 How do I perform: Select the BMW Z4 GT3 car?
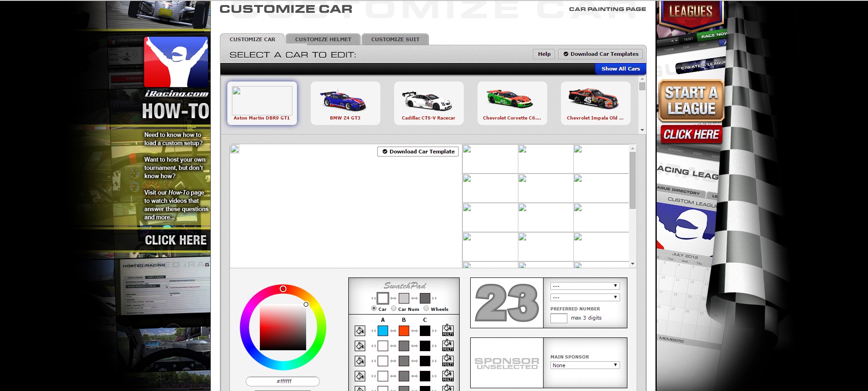(x=346, y=103)
